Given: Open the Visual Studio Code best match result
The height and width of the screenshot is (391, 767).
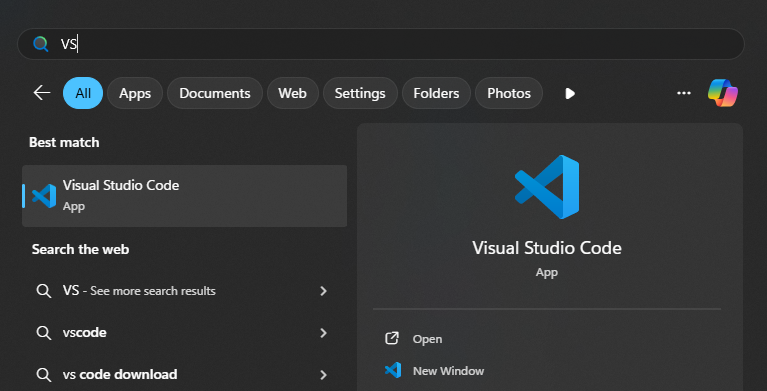Looking at the screenshot, I should point(184,196).
